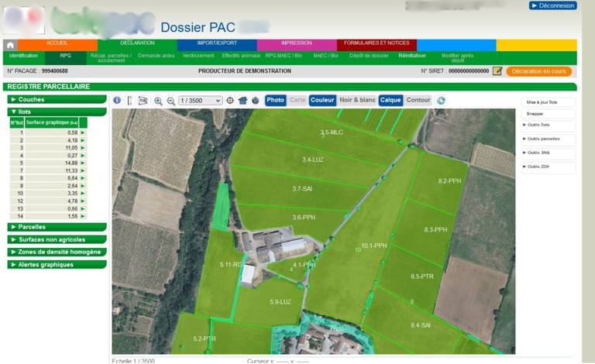Click the center-on-target crosshair icon
This screenshot has width=595, height=364.
(230, 101)
